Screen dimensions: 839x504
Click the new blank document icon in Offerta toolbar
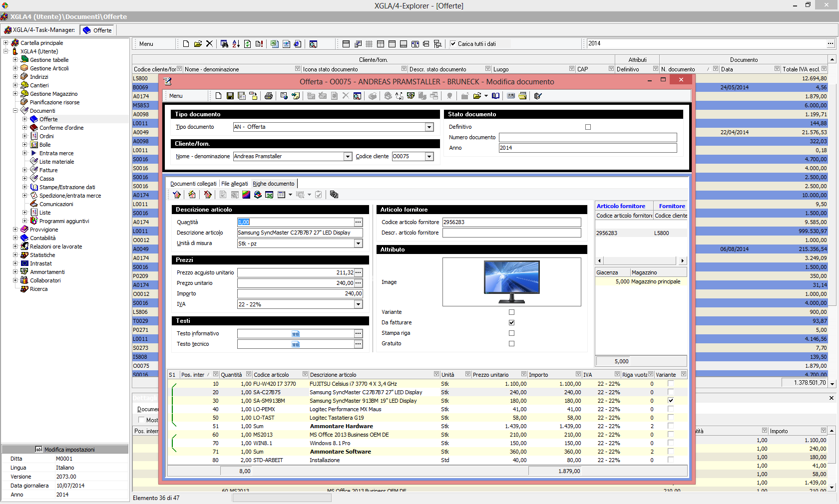(218, 96)
